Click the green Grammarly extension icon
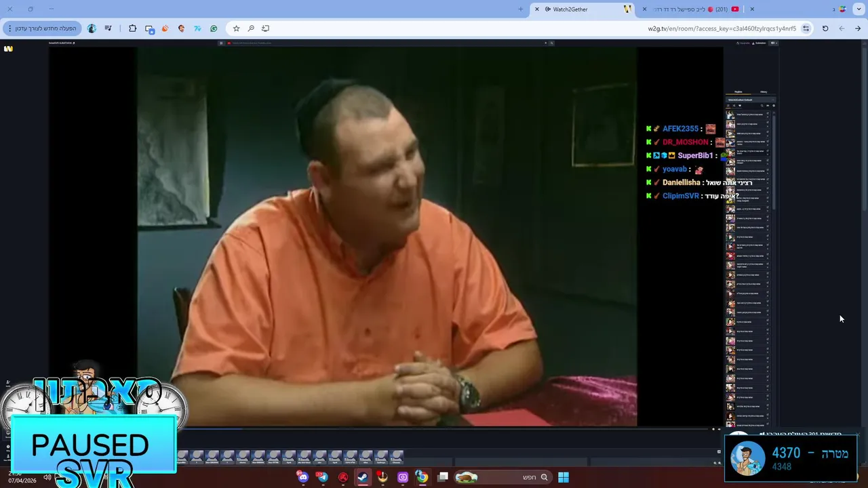 [x=214, y=28]
